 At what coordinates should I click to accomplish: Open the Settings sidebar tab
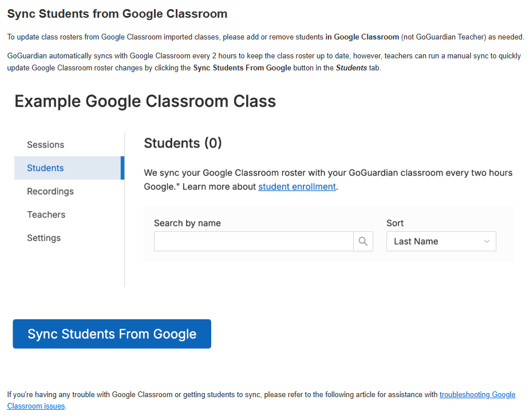pyautogui.click(x=44, y=238)
